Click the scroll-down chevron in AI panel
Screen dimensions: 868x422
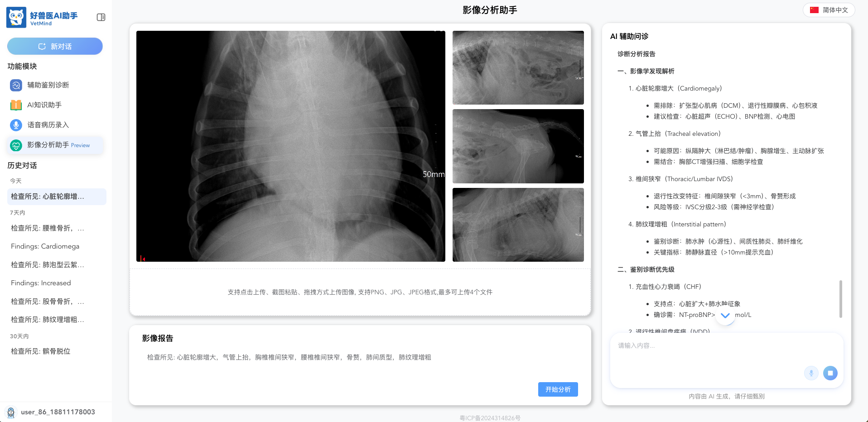(x=725, y=316)
